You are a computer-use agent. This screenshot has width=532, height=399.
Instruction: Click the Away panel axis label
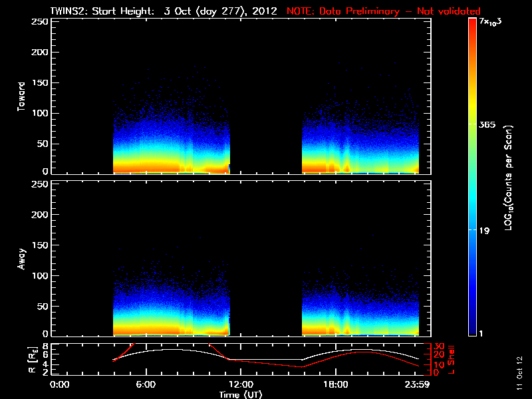(x=21, y=259)
